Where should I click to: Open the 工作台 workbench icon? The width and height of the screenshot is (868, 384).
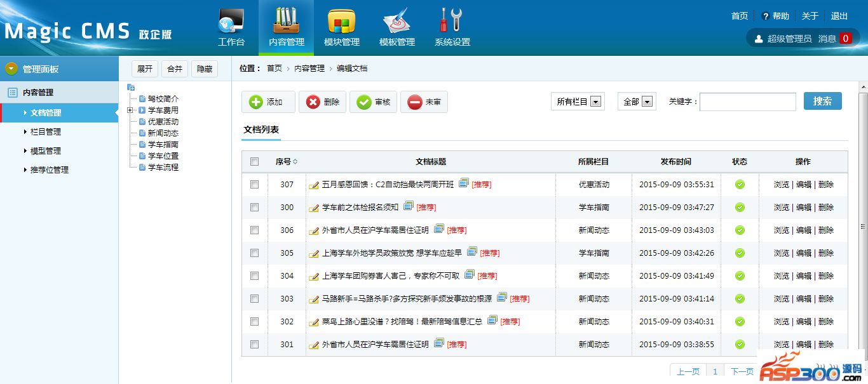(231, 22)
